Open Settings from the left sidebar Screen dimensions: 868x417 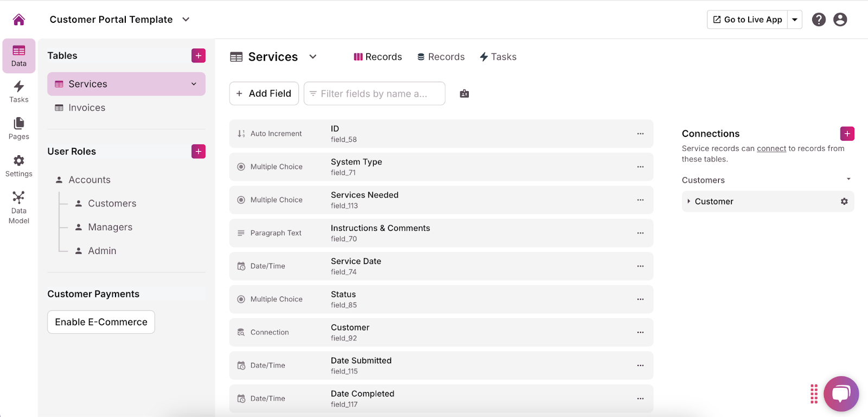click(x=19, y=166)
